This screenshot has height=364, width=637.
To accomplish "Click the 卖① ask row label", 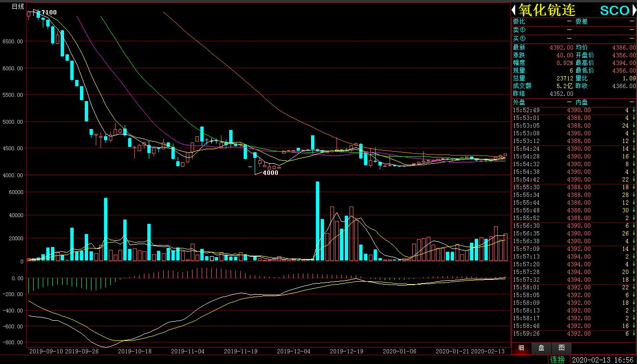I will point(519,30).
